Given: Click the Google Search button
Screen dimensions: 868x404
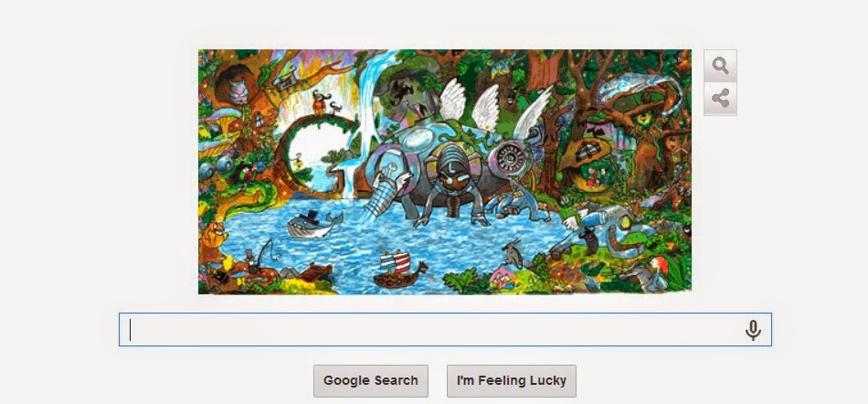Looking at the screenshot, I should point(370,381).
